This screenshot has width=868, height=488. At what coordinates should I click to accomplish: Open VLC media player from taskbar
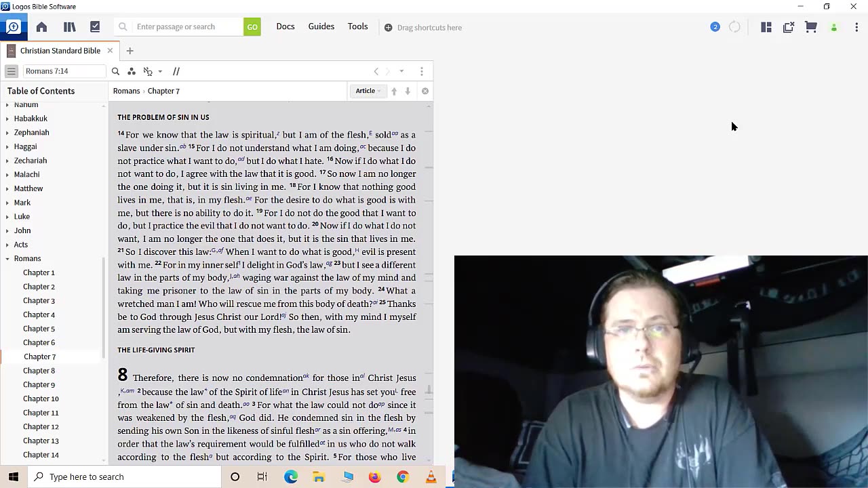[431, 476]
